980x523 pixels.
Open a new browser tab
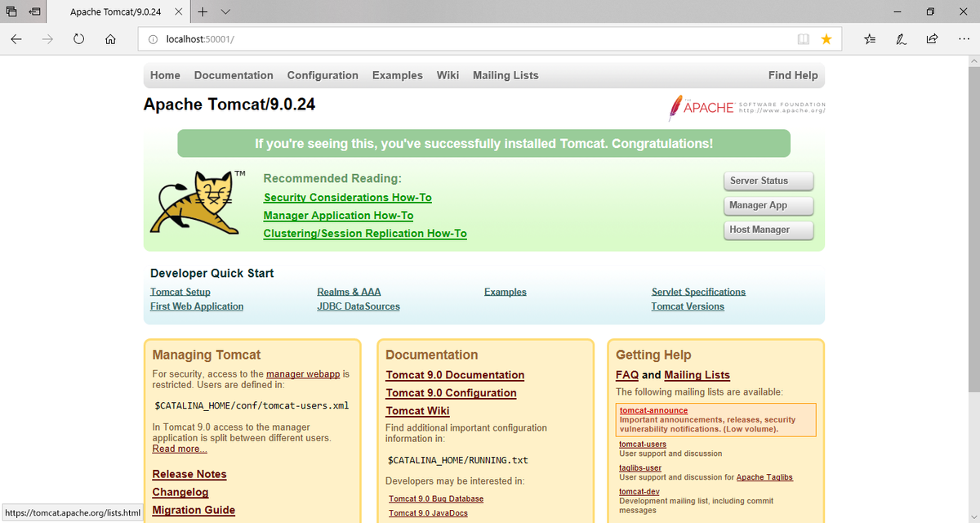(203, 11)
